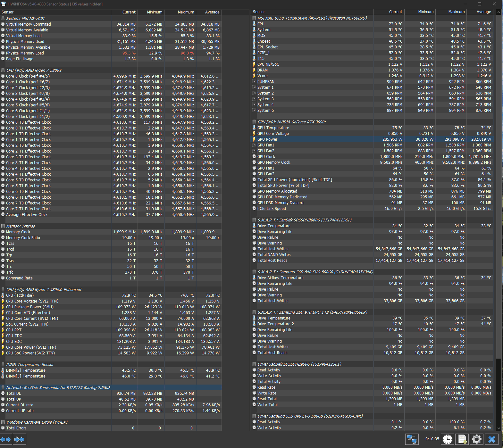The image size is (503, 448).
Task: Click lightning icon beside CPU Package Power (SMU)
Action: coord(3,307)
